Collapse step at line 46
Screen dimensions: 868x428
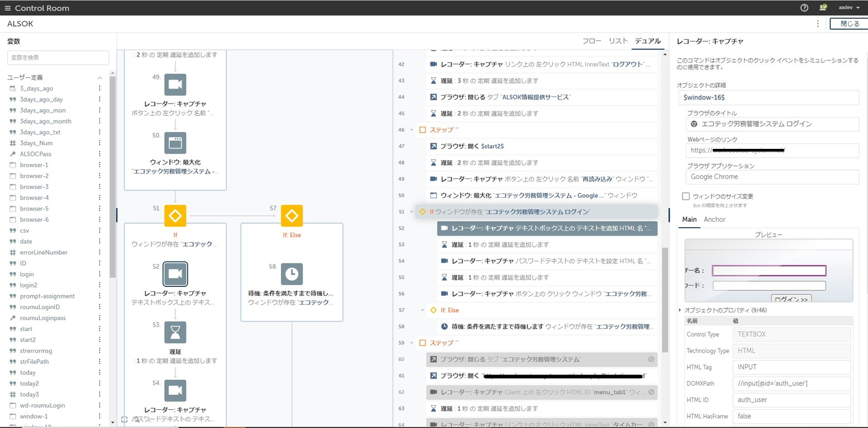tap(412, 130)
